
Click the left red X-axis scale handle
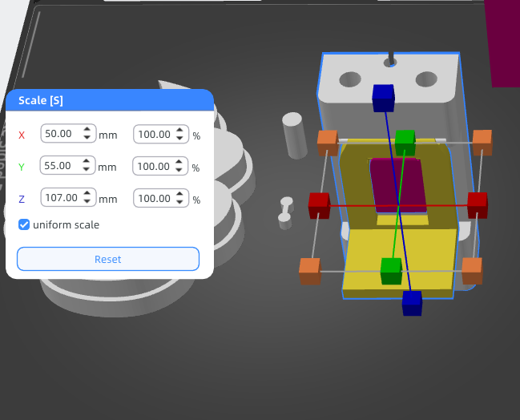[319, 205]
